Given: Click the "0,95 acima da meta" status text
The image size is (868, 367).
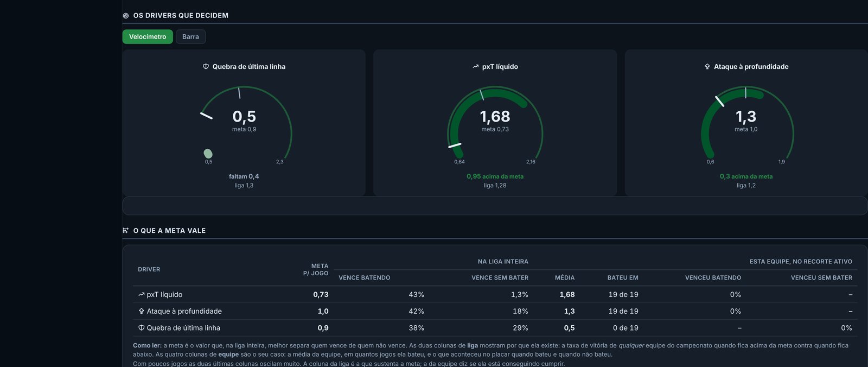Looking at the screenshot, I should point(495,176).
